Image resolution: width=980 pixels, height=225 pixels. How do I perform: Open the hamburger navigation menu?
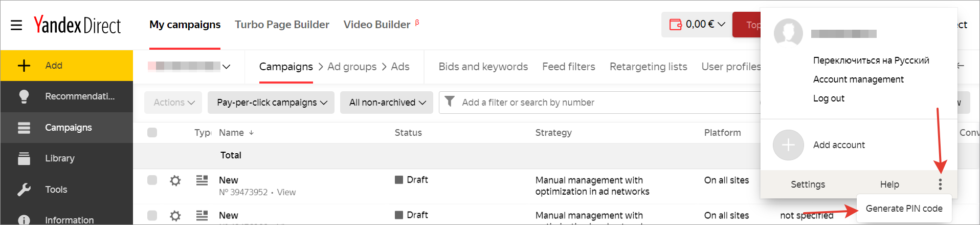coord(16,25)
